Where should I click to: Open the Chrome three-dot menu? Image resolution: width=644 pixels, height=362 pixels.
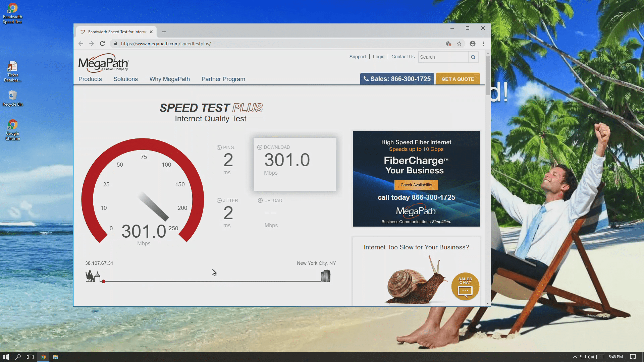click(x=483, y=44)
